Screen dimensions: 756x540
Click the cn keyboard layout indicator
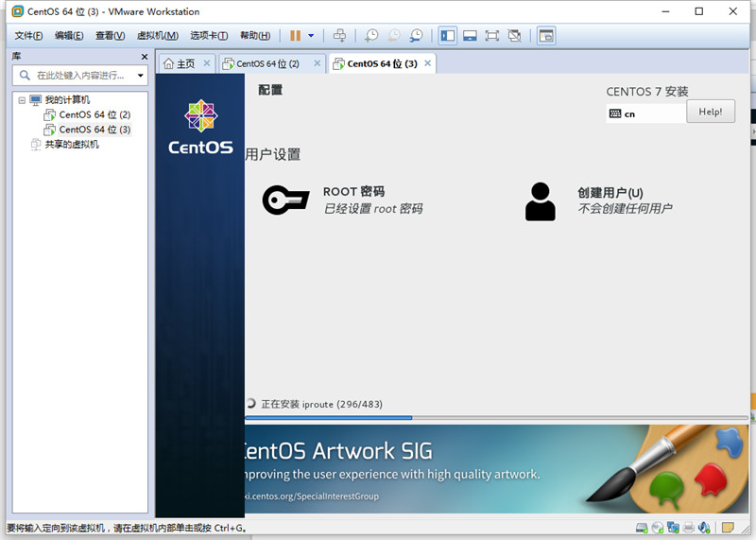(x=646, y=113)
